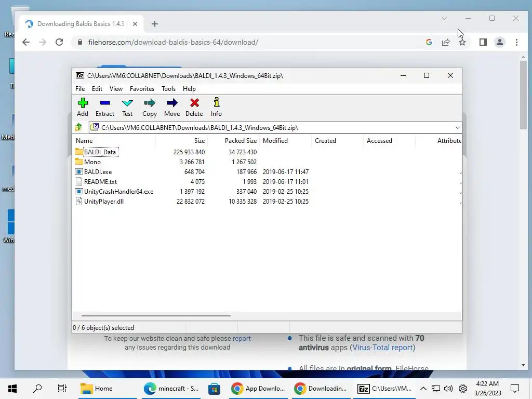The width and height of the screenshot is (532, 399).
Task: Click the 7-Zip horizontal scrollbar
Action: (x=156, y=315)
